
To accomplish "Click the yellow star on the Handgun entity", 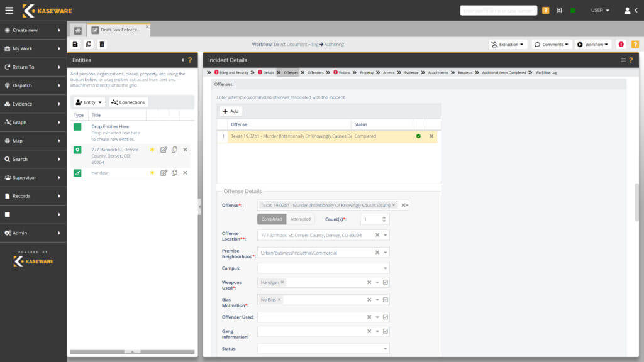I will click(152, 172).
